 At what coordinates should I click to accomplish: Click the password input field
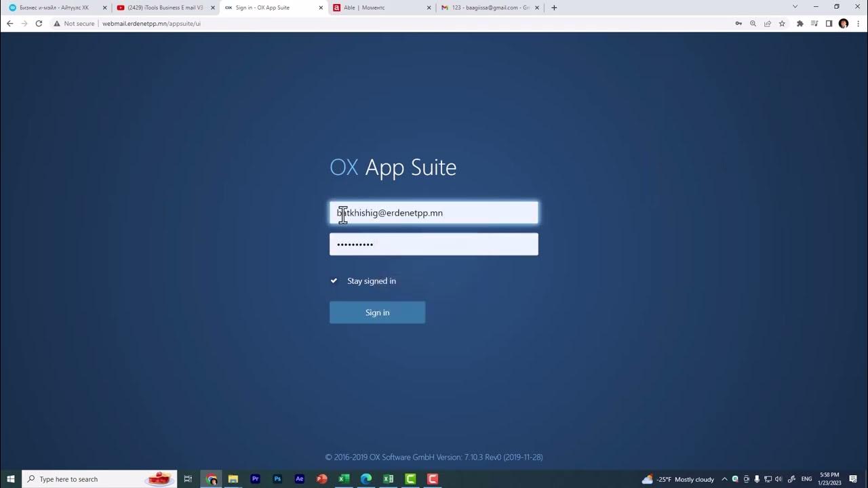(434, 244)
